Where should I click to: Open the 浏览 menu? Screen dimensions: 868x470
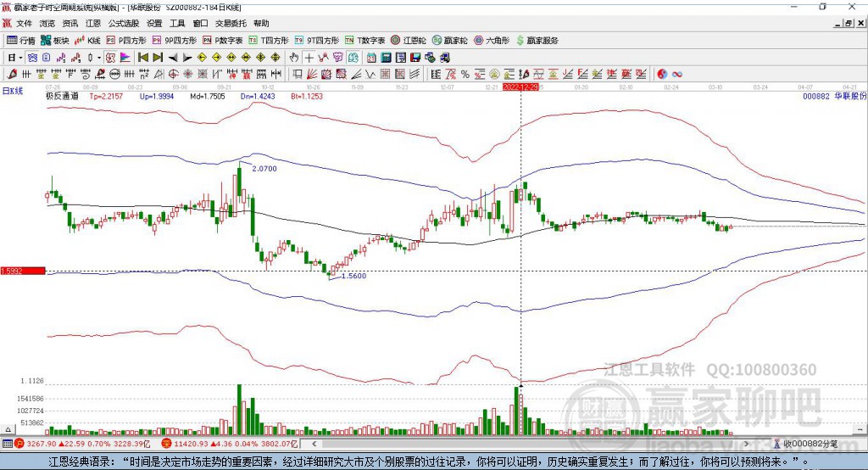click(47, 23)
